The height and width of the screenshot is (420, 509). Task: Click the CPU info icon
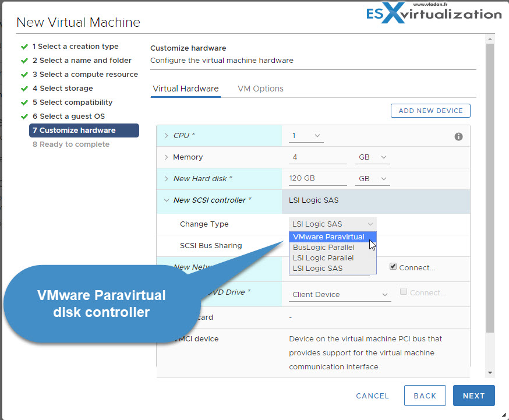click(x=458, y=137)
